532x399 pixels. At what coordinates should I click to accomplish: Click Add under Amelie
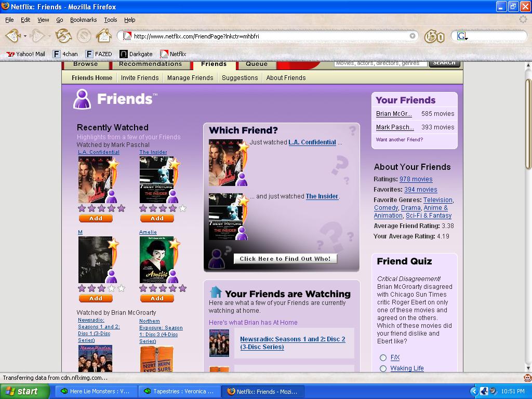[x=157, y=299]
